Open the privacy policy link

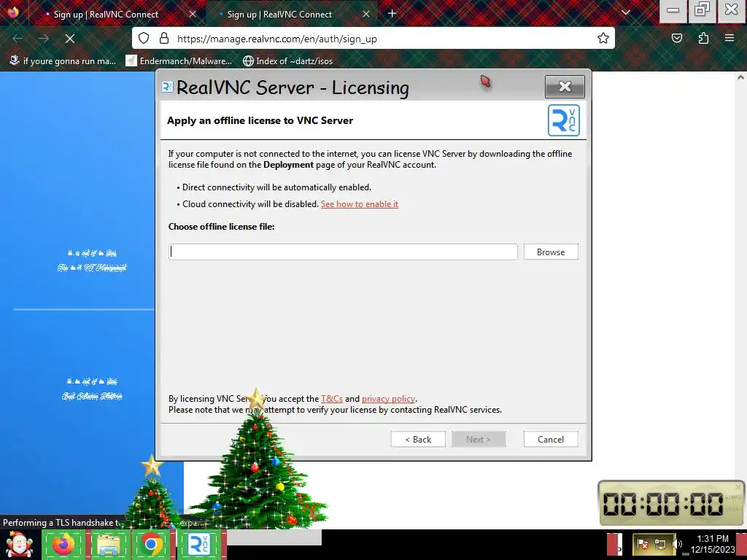[389, 399]
